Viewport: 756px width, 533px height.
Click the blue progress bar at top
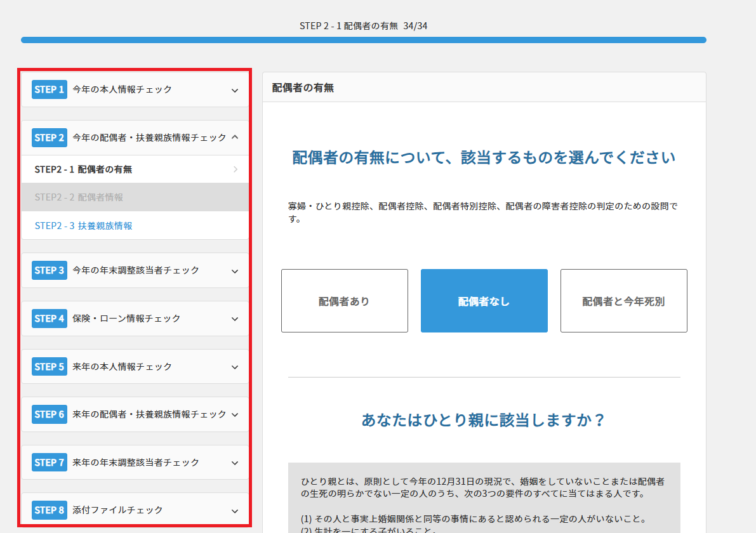coord(363,40)
